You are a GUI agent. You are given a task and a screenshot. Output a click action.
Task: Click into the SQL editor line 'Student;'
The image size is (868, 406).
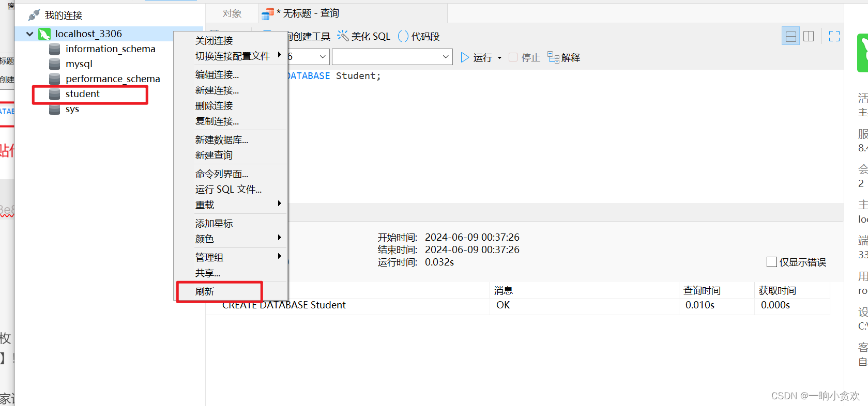tap(358, 76)
